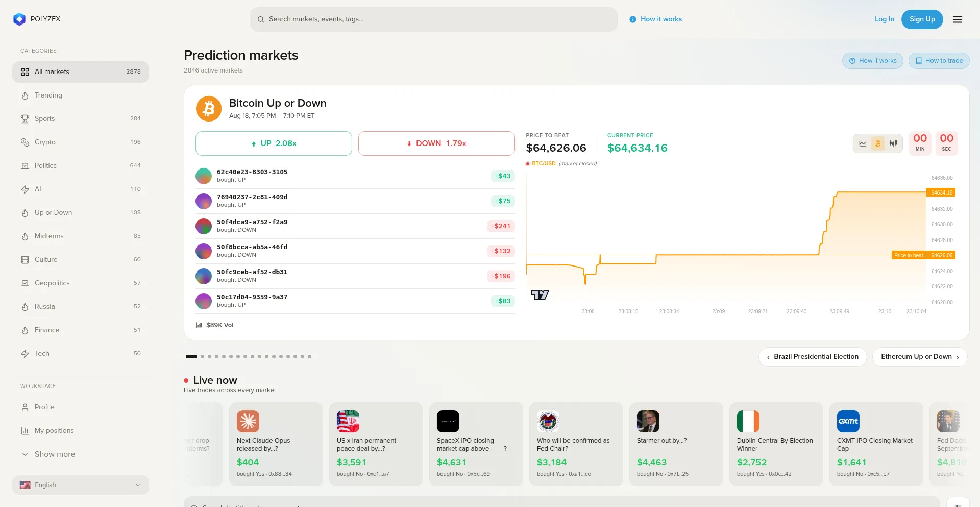Focus the search markets input field
The image size is (980, 507).
click(434, 19)
